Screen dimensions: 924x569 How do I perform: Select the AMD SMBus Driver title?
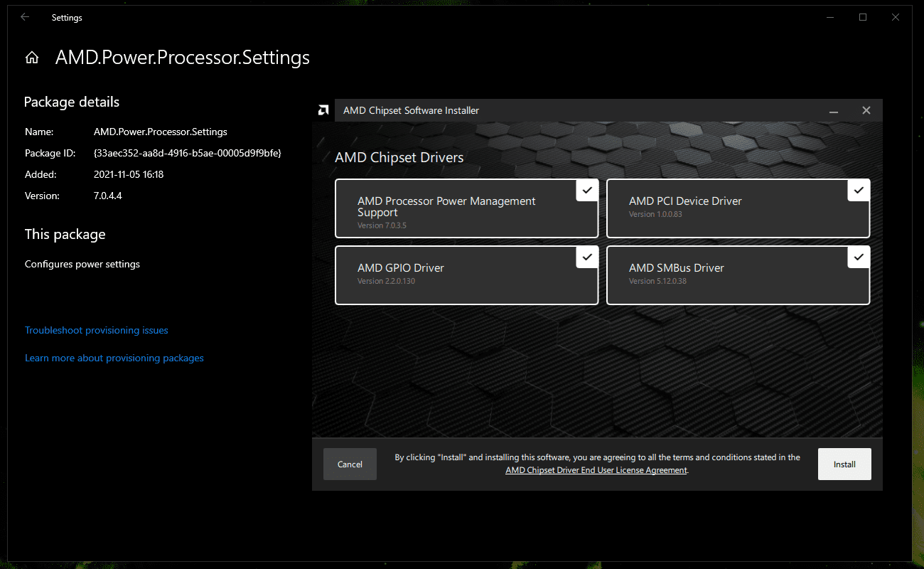point(677,268)
